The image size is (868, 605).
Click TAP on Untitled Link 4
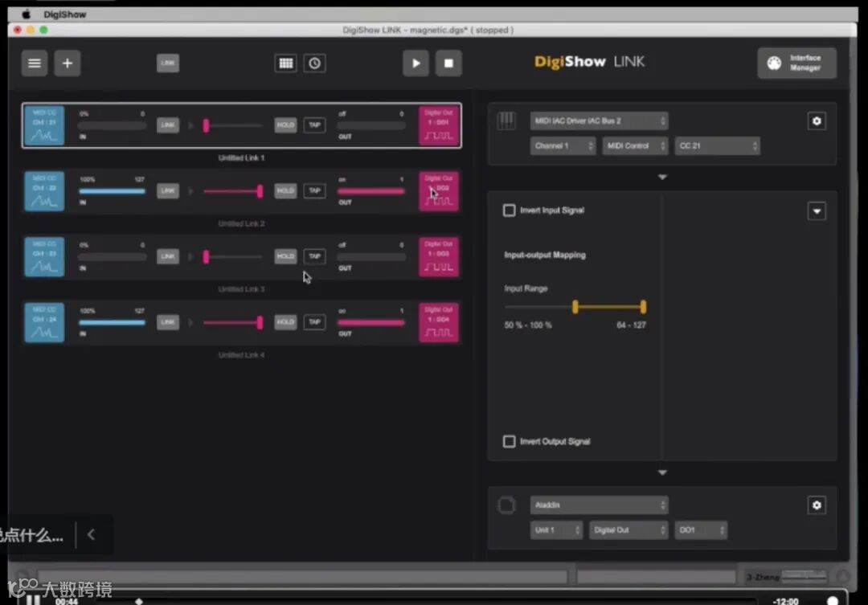tap(314, 322)
